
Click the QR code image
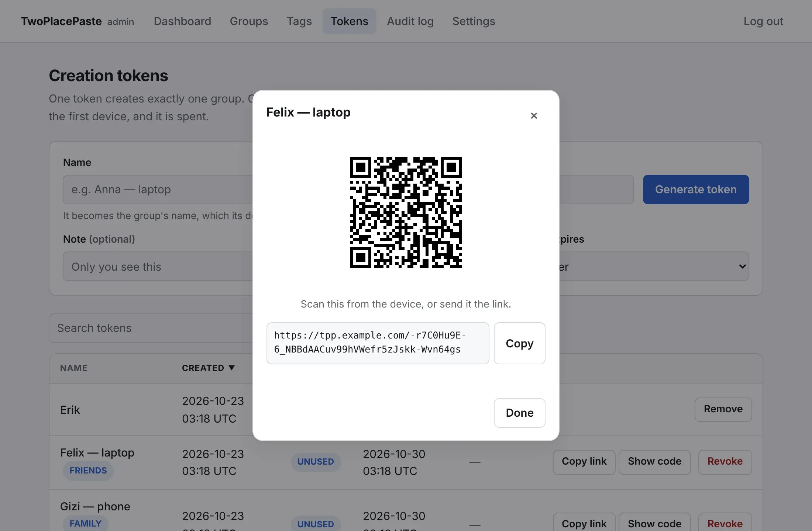tap(406, 212)
